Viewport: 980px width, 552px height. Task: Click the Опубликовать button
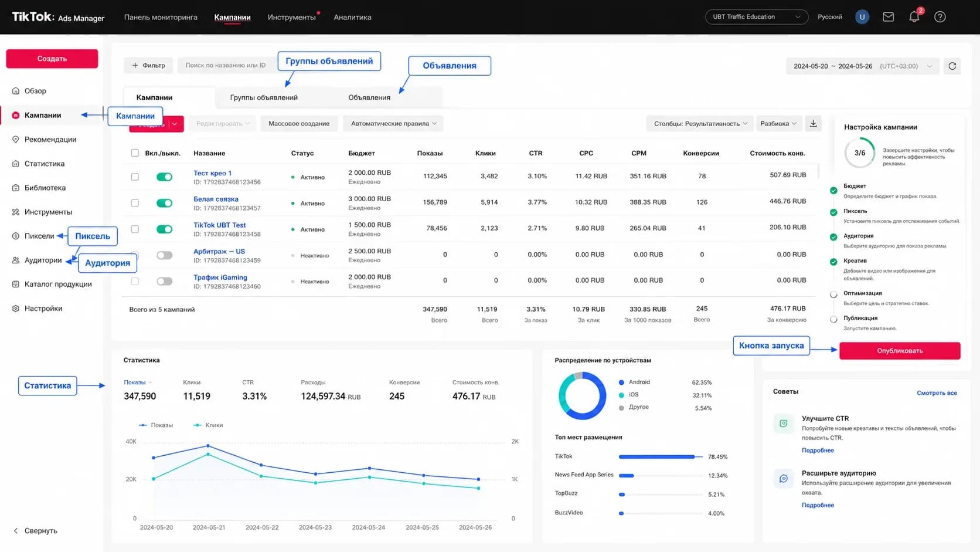(900, 351)
